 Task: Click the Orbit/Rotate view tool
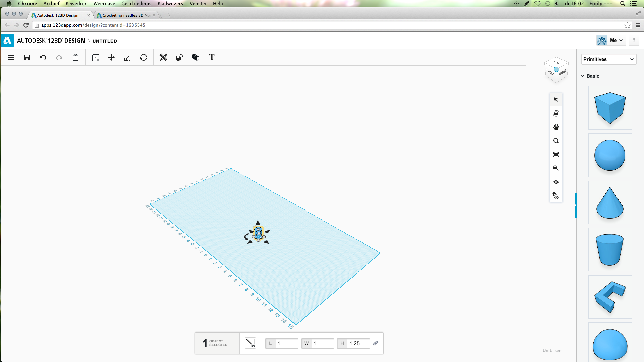click(x=556, y=113)
